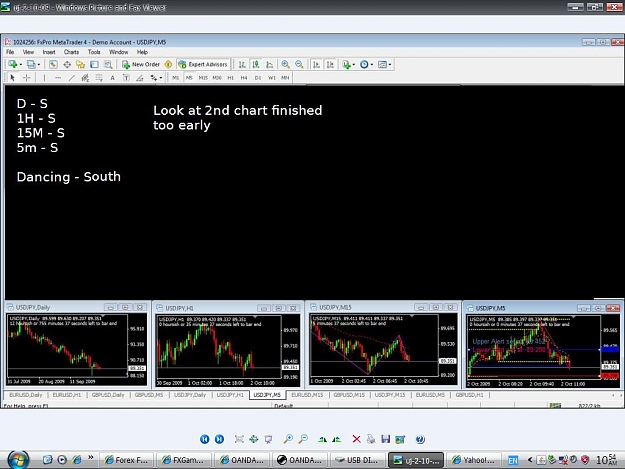Zoom out using viewer magnifier minus
This screenshot has height=469, width=625.
pos(303,439)
